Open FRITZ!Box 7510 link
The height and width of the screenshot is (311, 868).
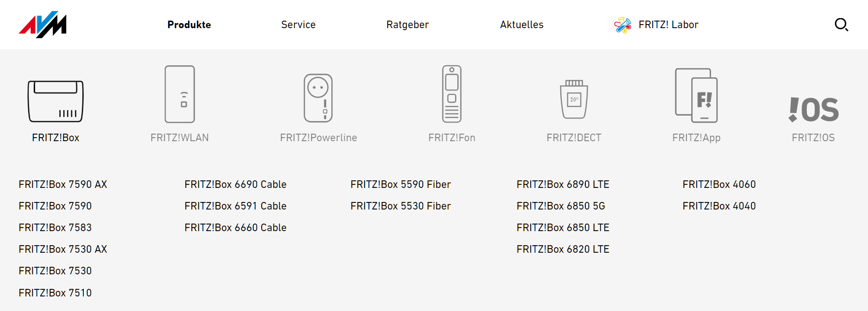click(x=55, y=293)
